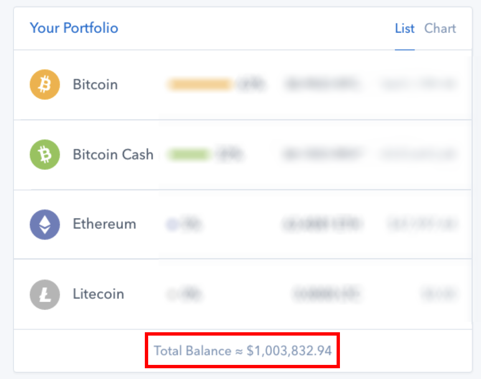Select the Ethereum asset name
The image size is (481, 379).
pos(105,224)
